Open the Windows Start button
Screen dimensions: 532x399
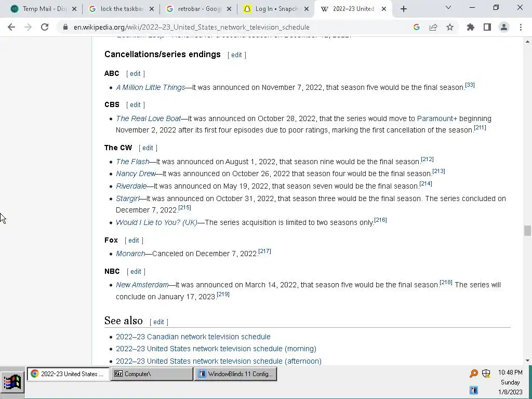(x=12, y=382)
